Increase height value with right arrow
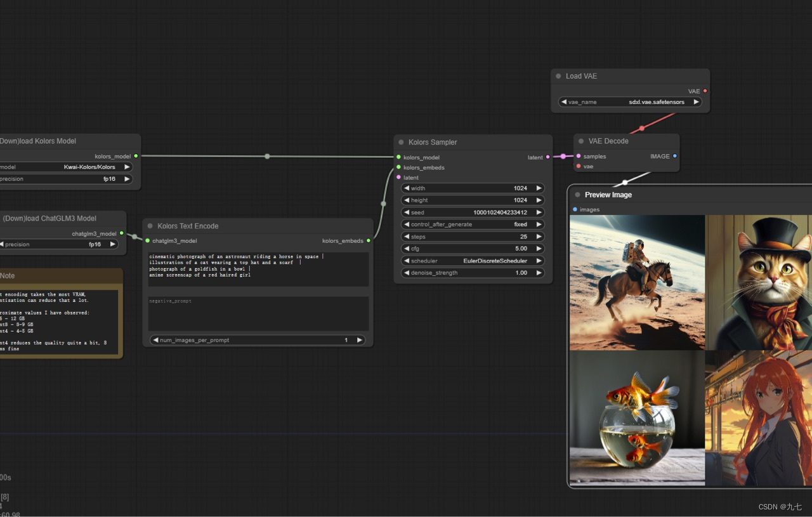This screenshot has height=517, width=812. coord(539,200)
